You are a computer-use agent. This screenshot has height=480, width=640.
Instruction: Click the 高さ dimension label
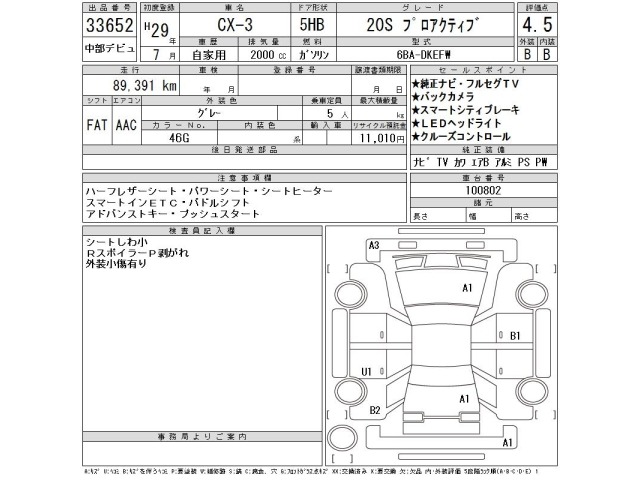pyautogui.click(x=522, y=216)
